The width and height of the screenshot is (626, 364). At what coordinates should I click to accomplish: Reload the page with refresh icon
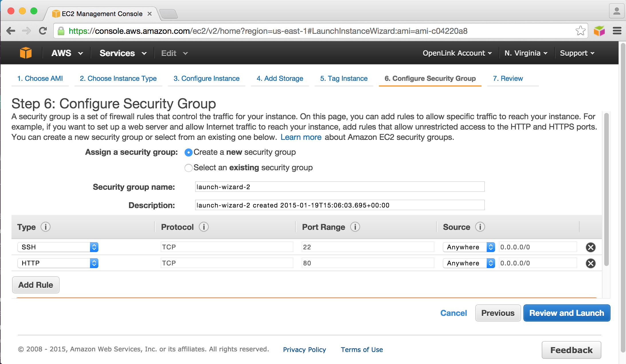click(x=43, y=31)
